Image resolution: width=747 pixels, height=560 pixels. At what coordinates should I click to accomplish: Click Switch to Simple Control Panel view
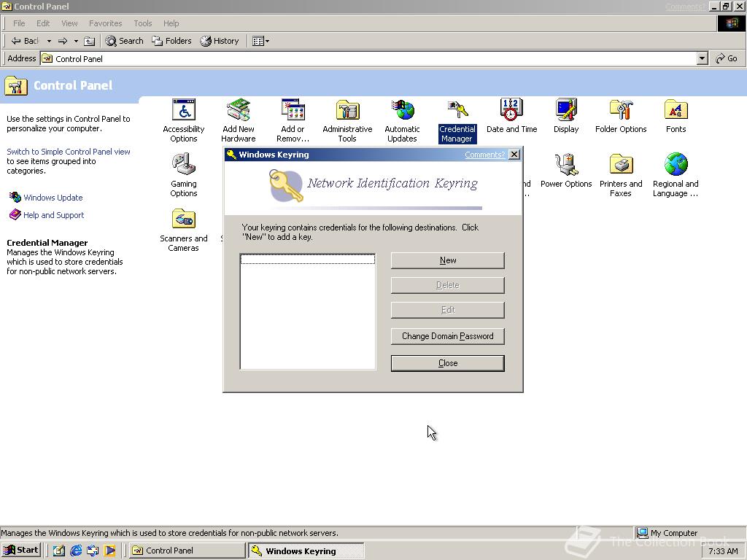(x=68, y=152)
